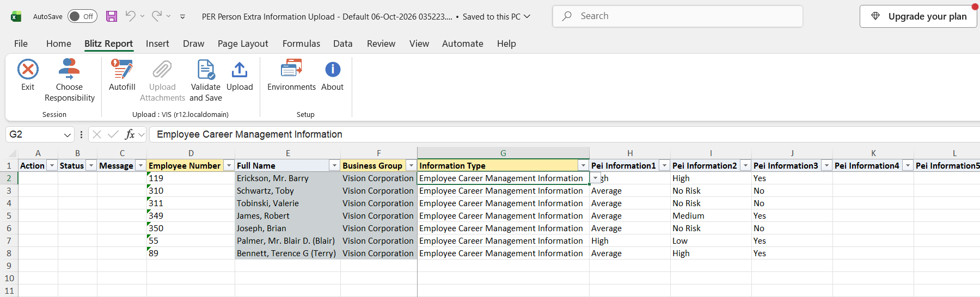
Task: Select column G header
Action: point(503,153)
